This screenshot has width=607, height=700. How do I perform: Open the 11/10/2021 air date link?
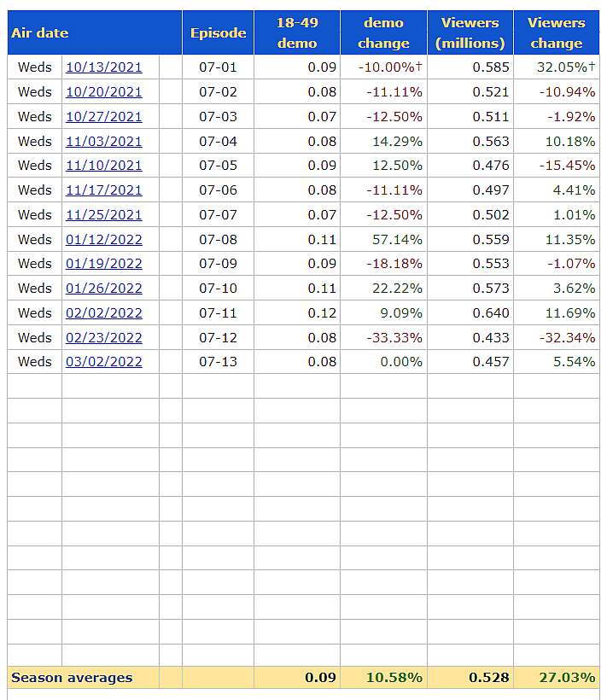click(x=104, y=166)
